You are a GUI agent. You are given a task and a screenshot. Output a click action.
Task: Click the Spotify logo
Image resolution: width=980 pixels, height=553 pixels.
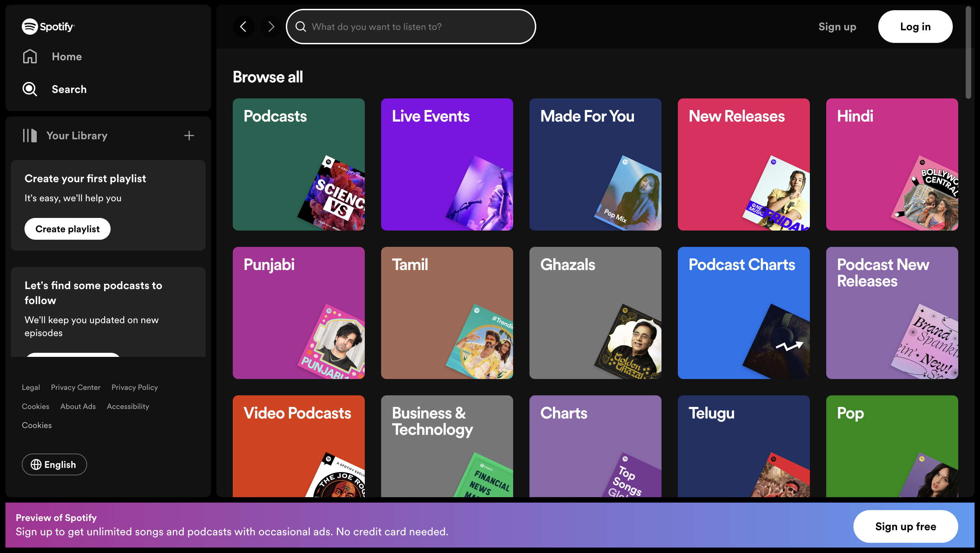48,27
